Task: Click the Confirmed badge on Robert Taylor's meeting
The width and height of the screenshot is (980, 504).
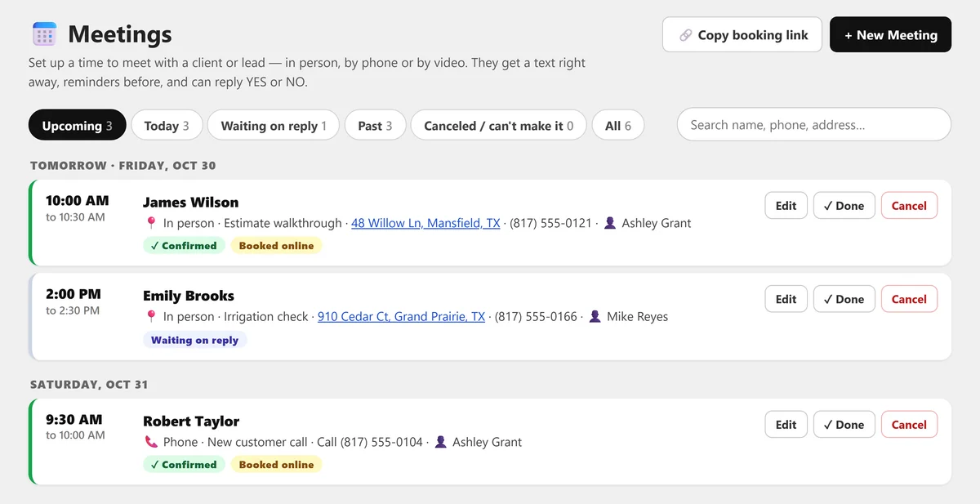Action: [x=184, y=465]
